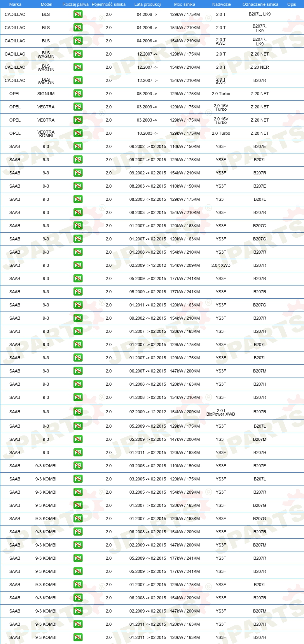Image resolution: width=304 pixels, height=644 pixels.
Task: Select 2.0 Turbo body cell in SIGNUM row
Action: (x=221, y=94)
